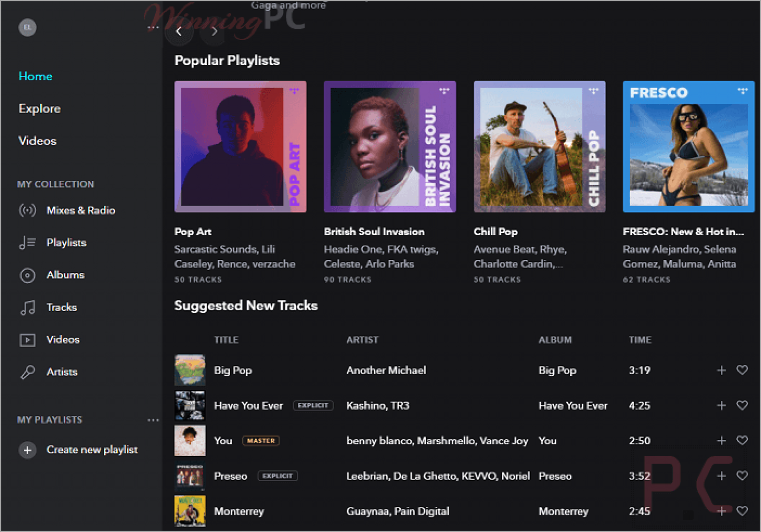Select Home in the sidebar

click(x=36, y=76)
